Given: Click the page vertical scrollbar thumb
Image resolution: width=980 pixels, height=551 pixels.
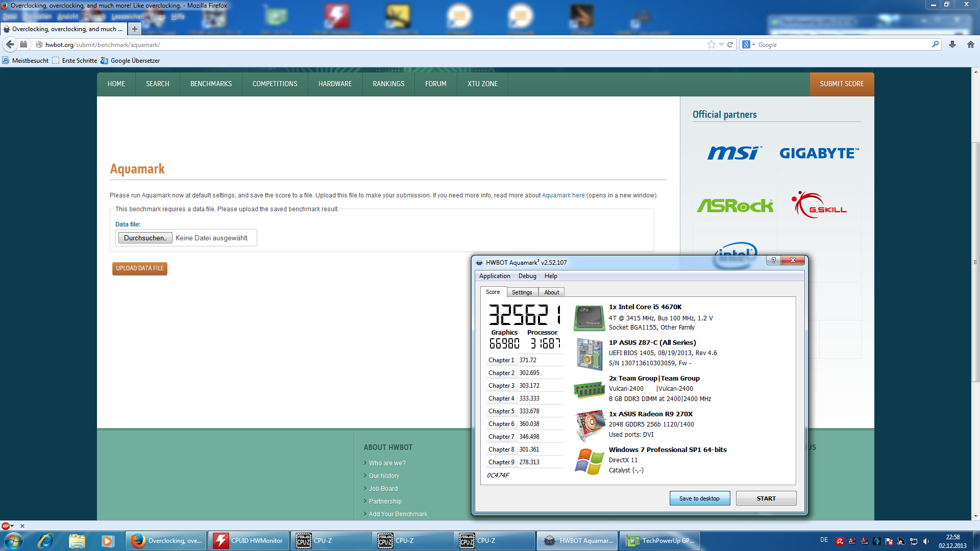Looking at the screenshot, I should (x=975, y=262).
